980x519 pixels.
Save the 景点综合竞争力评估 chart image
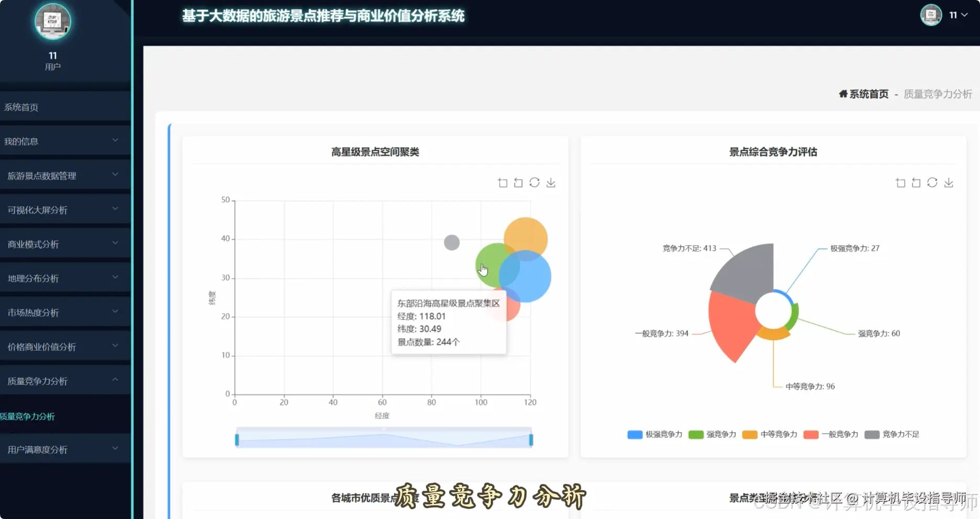tap(949, 182)
